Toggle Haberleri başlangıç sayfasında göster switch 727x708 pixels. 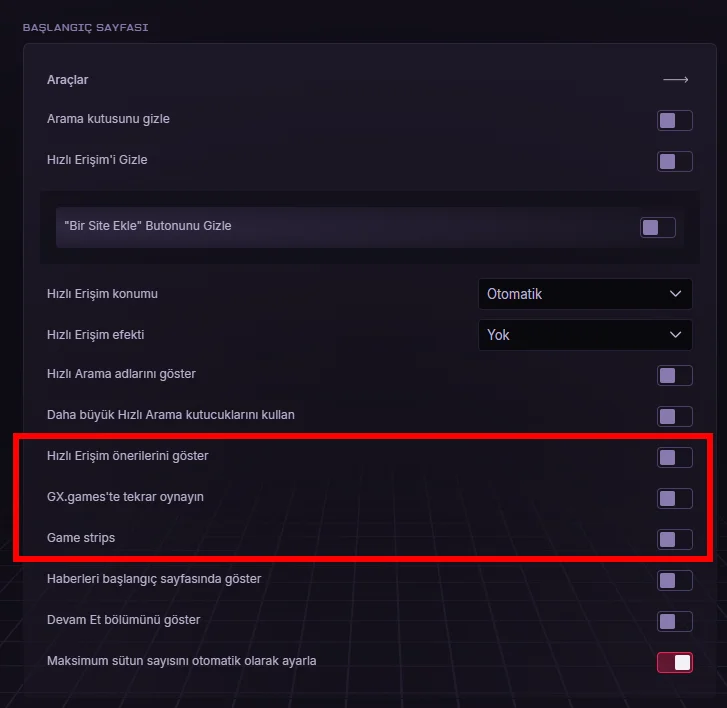(675, 580)
